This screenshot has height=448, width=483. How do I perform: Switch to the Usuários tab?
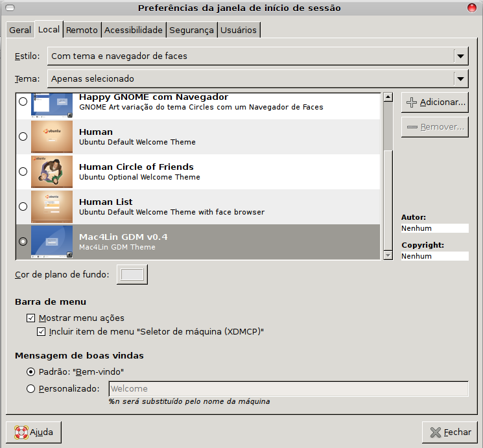coord(239,30)
